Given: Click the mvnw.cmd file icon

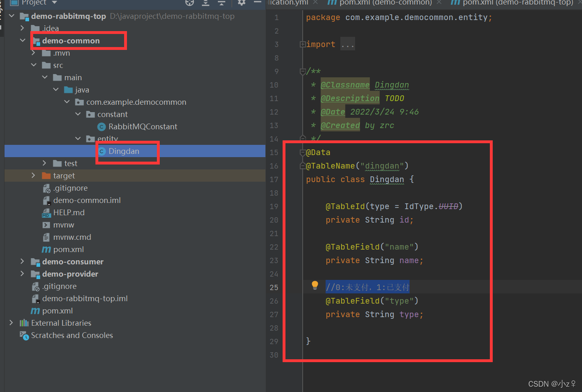Looking at the screenshot, I should [46, 237].
